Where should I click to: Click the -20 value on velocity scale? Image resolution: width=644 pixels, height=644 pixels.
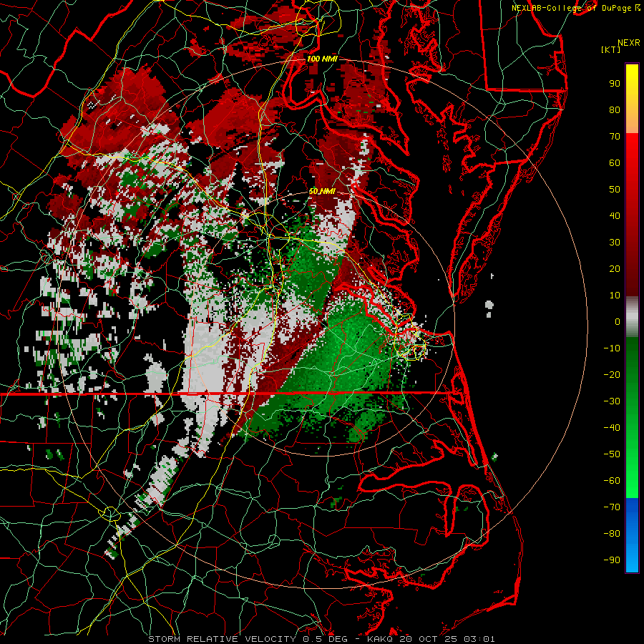click(x=612, y=374)
